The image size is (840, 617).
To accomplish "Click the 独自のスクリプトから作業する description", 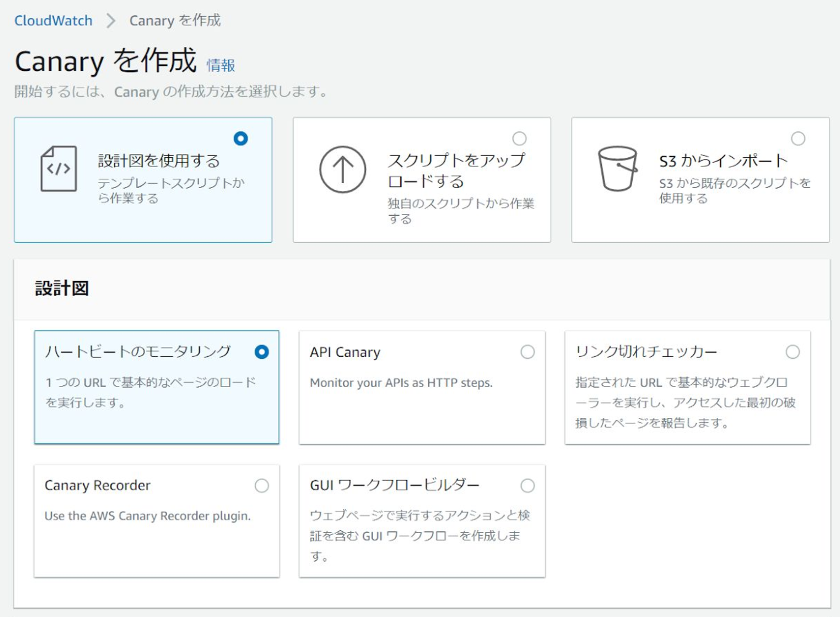I will [x=461, y=211].
